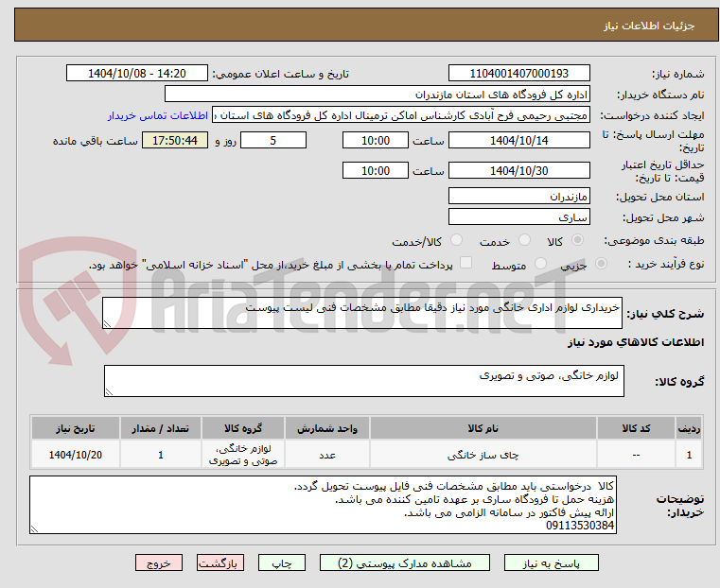The height and width of the screenshot is (588, 720).
Task: Click the resize handle of گروه کالا textarea
Action: [x=109, y=391]
